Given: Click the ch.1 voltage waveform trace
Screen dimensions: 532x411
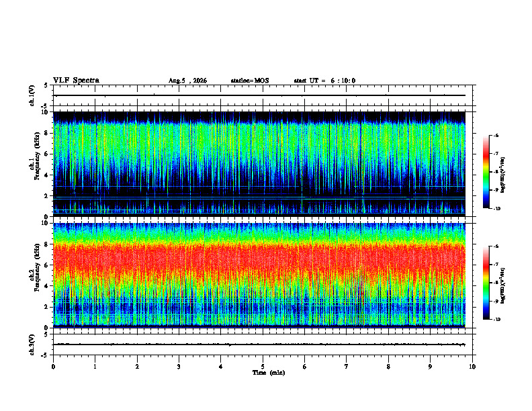Looking at the screenshot, I should 259,95.
